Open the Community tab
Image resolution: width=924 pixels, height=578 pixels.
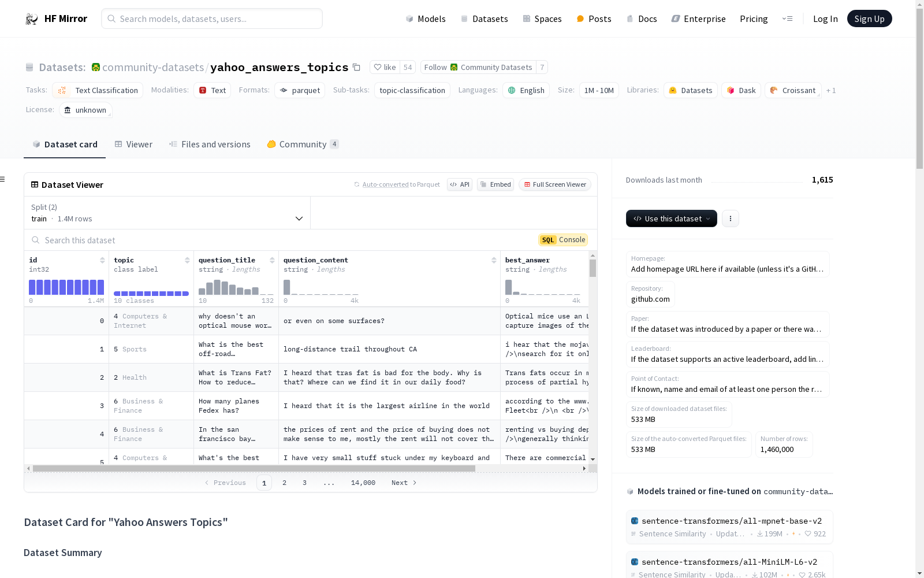pos(303,144)
